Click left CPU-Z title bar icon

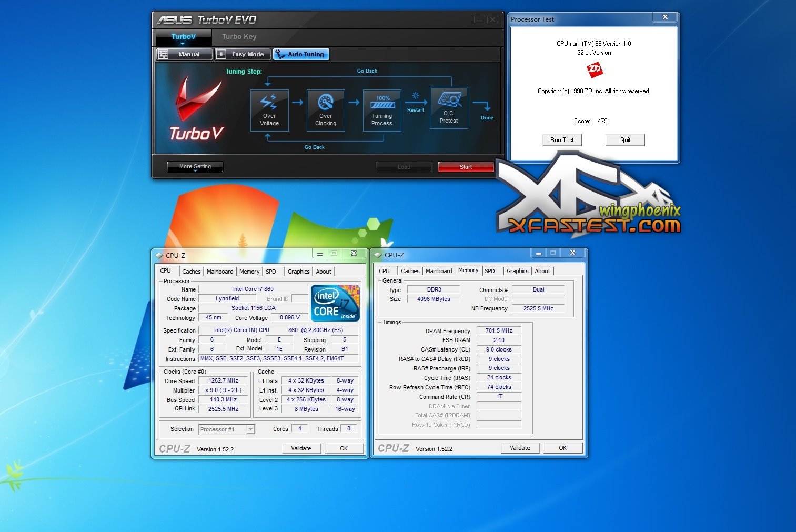tap(159, 256)
